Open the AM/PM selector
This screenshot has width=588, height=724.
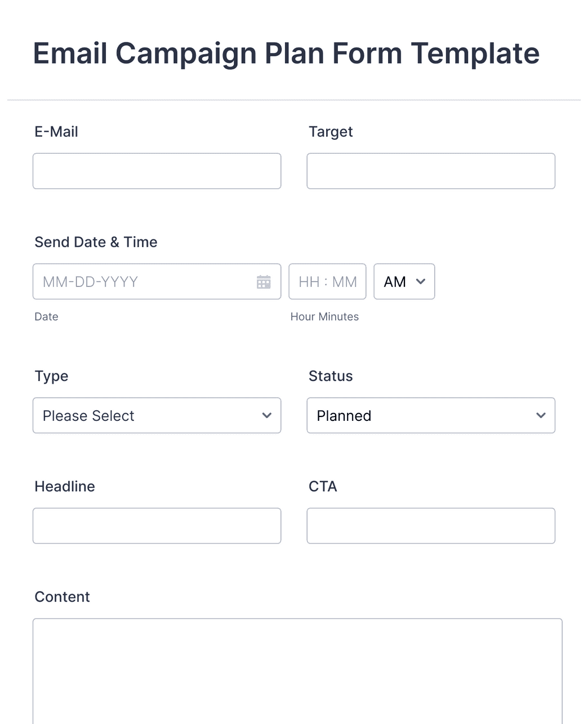click(403, 281)
